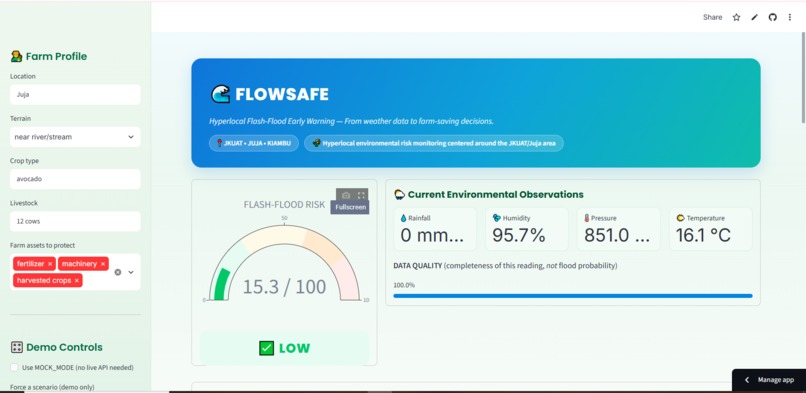Click the Livestock field with 12 cows
Screen dimensions: 806x393
[x=75, y=221]
